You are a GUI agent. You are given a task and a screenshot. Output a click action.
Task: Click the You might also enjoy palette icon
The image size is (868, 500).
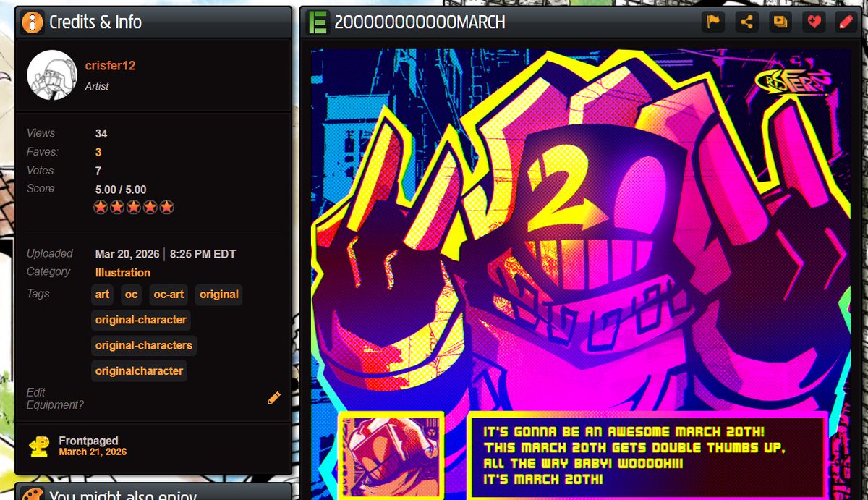click(x=33, y=495)
